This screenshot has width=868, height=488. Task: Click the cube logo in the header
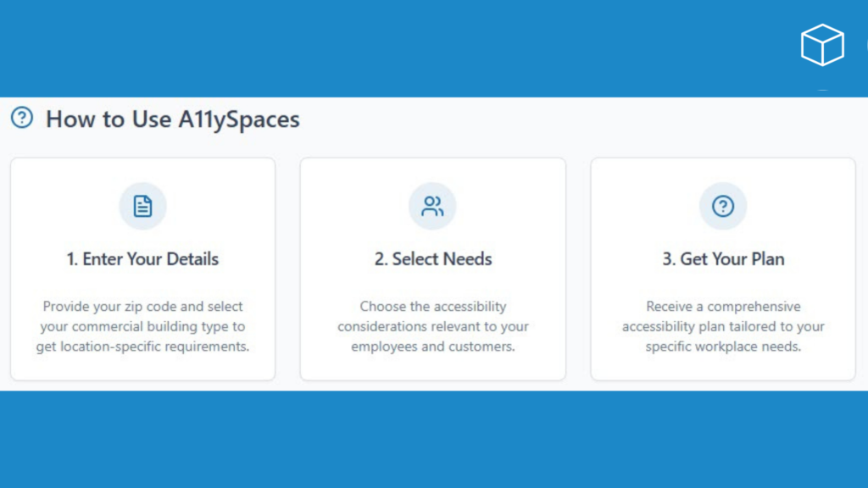822,45
